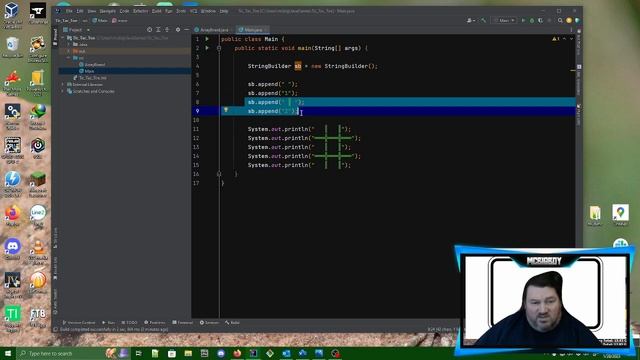Toggle the Project tool window side tab
The image size is (640, 360).
pyautogui.click(x=56, y=36)
